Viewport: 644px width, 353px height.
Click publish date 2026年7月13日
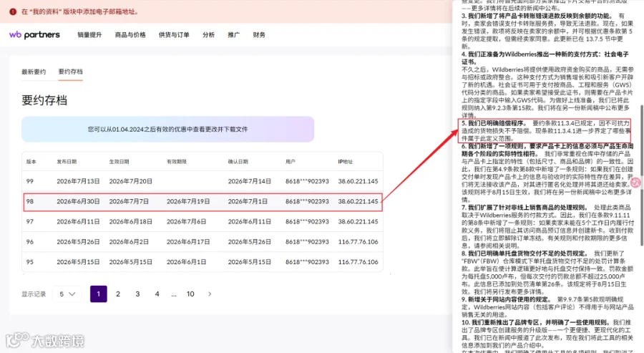78,181
